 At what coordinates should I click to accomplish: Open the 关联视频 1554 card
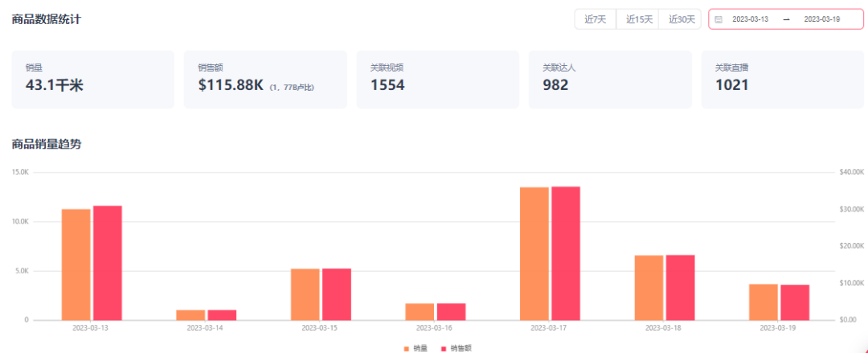point(438,80)
